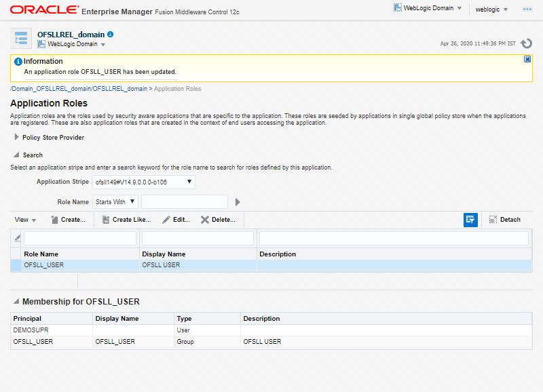Open the Application Stripe dropdown
This screenshot has height=392, width=543.
click(144, 182)
